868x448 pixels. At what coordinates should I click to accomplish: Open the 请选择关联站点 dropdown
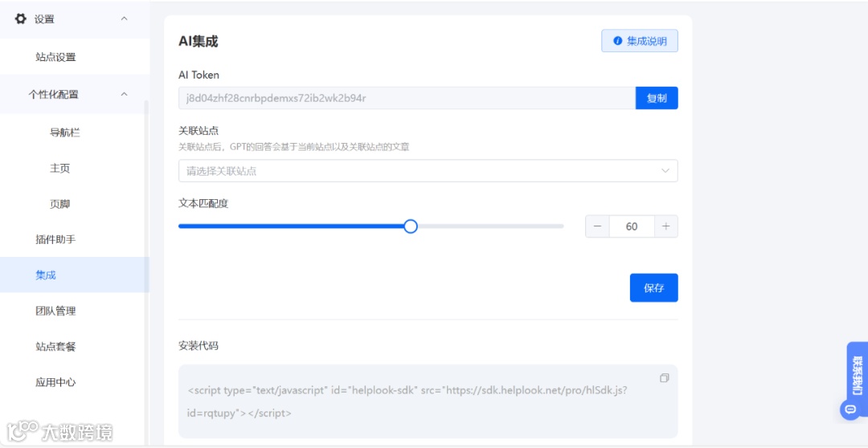pos(428,171)
